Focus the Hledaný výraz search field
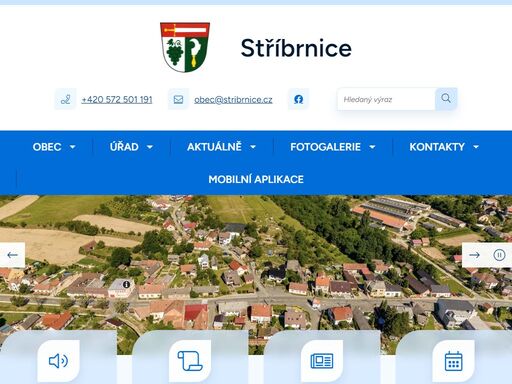 point(386,99)
